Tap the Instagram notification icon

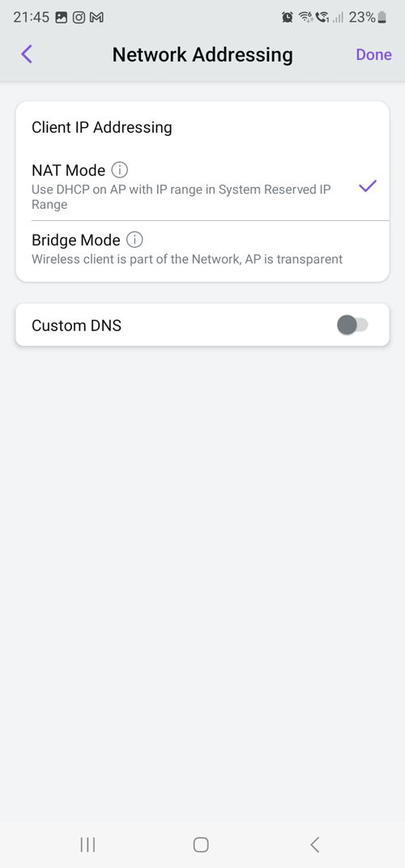click(x=79, y=18)
